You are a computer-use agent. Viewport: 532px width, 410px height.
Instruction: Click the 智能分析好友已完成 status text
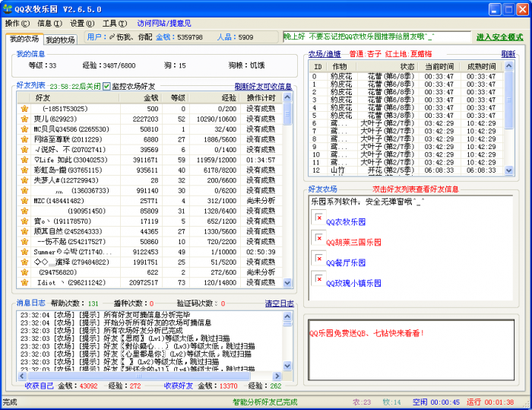click(x=264, y=402)
